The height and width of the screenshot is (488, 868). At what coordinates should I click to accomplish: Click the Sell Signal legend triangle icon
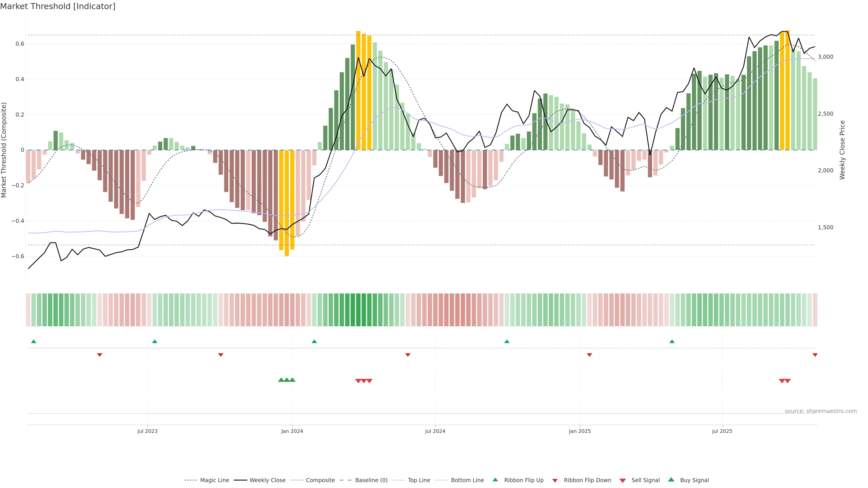tap(622, 481)
